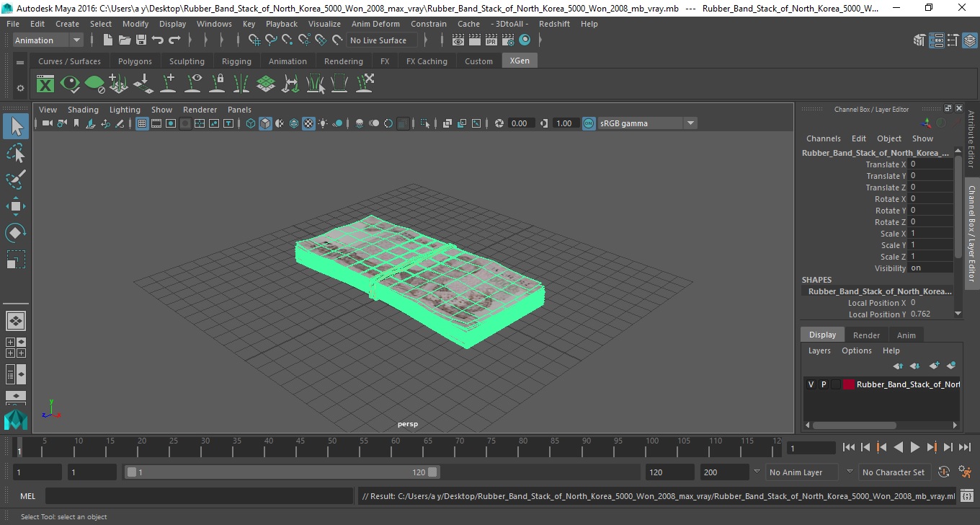Play the animation backwards
This screenshot has width=980, height=525.
(x=898, y=447)
